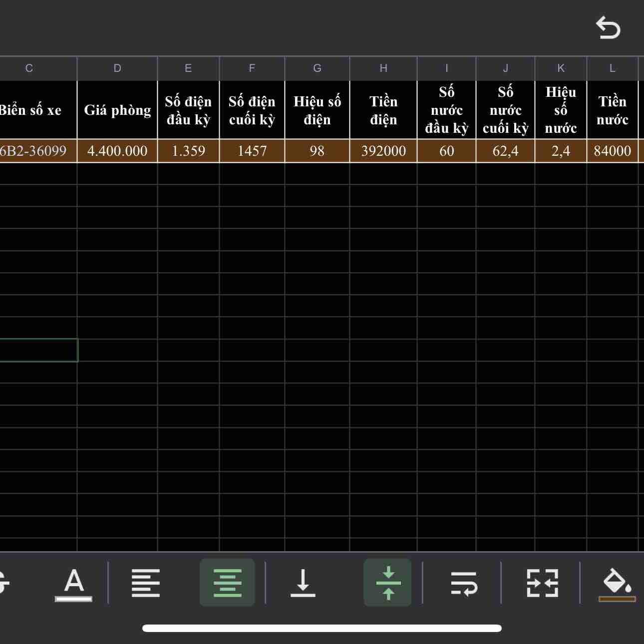The image size is (644, 644).
Task: Select the Giá phòng header cell
Action: click(117, 110)
